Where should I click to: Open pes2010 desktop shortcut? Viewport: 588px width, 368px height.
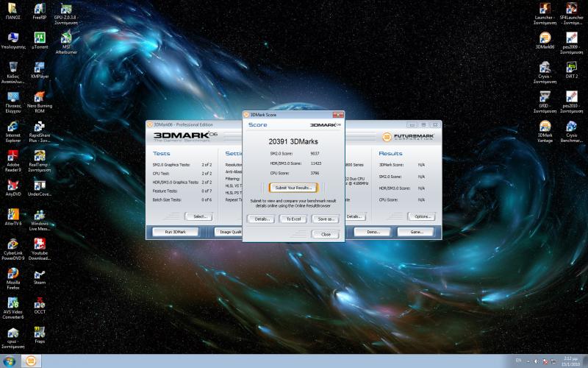572,102
